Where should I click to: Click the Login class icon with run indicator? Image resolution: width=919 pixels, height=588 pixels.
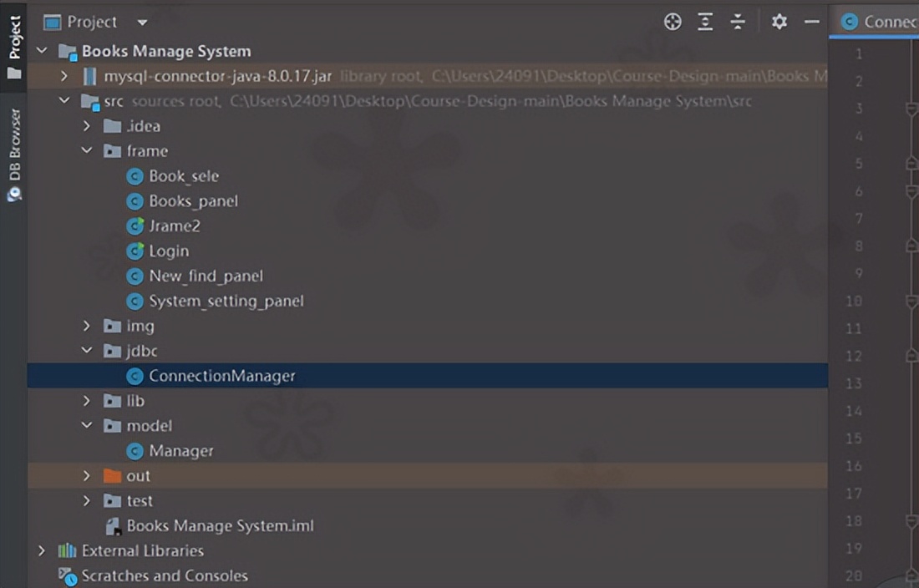point(135,251)
